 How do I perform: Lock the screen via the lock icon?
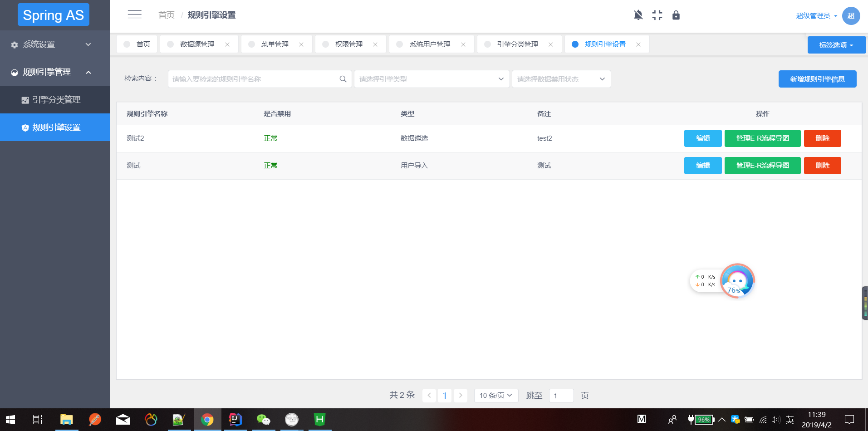(x=676, y=15)
